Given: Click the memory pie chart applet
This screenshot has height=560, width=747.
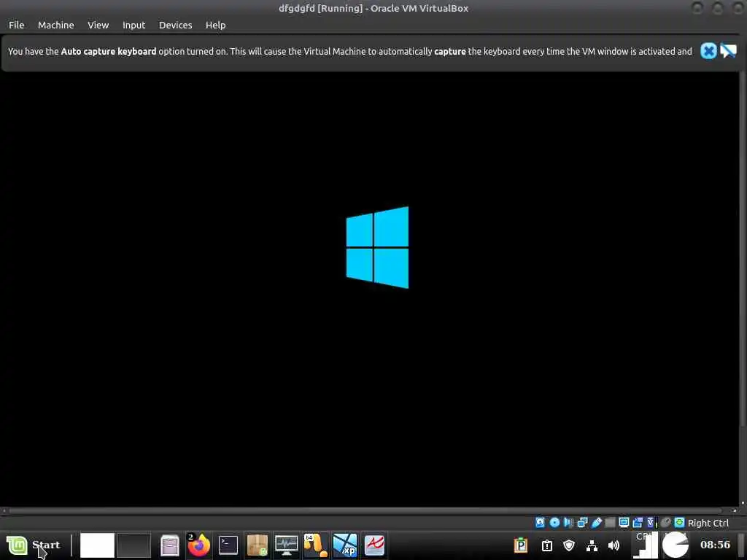Looking at the screenshot, I should click(676, 545).
